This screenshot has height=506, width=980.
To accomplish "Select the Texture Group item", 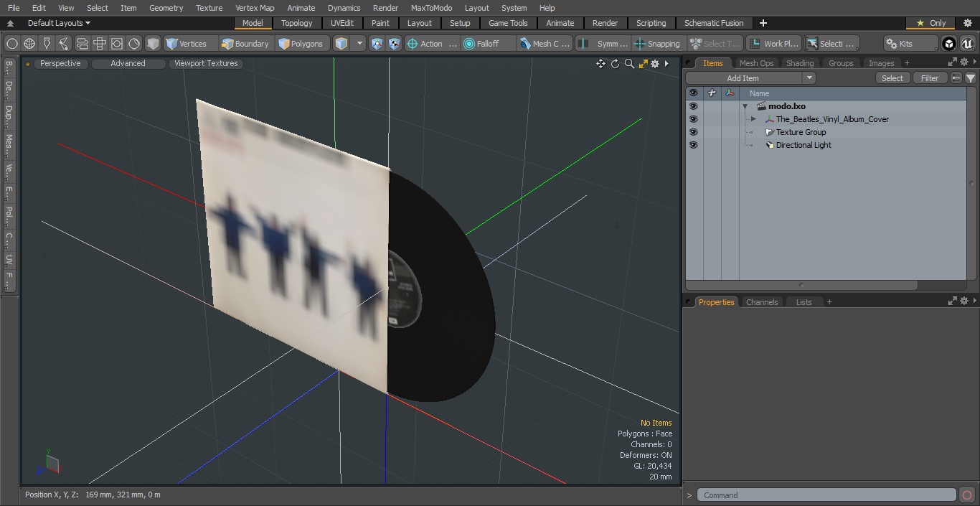I will (801, 132).
